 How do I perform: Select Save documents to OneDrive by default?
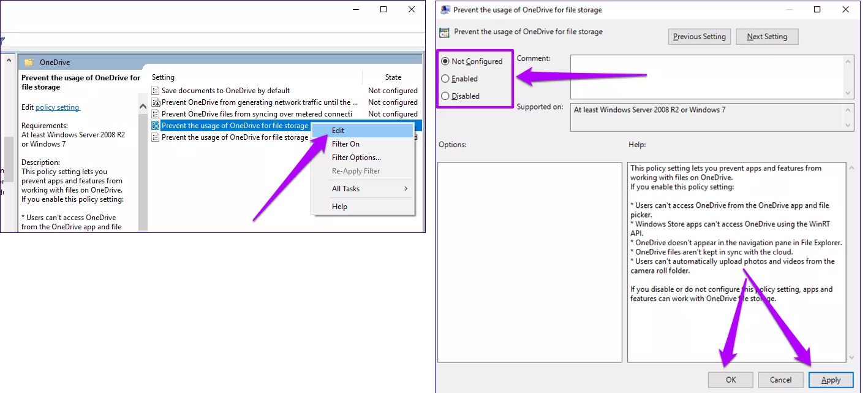click(225, 91)
